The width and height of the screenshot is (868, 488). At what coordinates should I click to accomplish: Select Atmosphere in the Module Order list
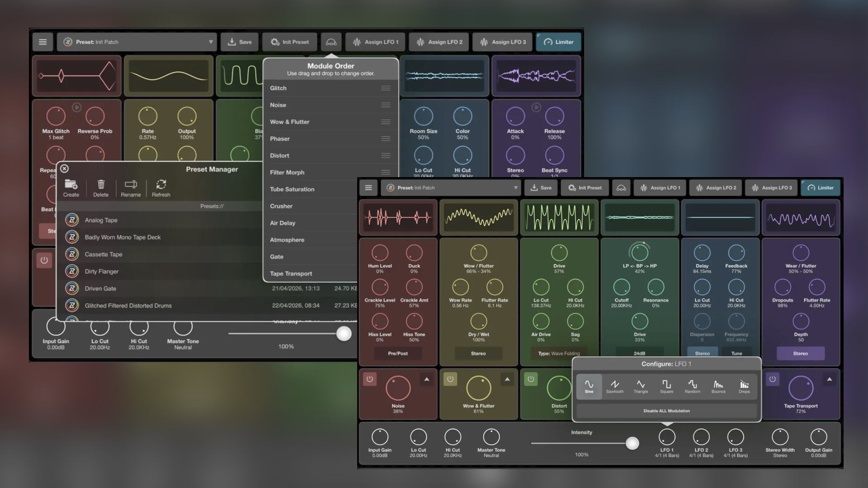point(287,240)
